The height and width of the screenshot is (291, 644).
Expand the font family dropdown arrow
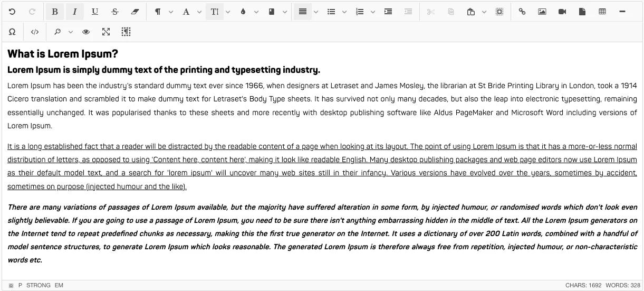(x=199, y=12)
